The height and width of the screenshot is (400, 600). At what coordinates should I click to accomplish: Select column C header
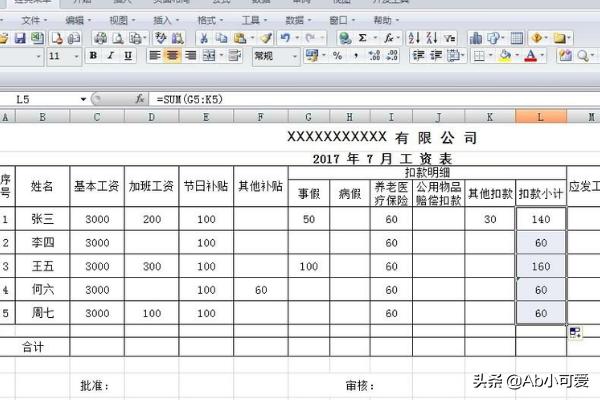[97, 117]
